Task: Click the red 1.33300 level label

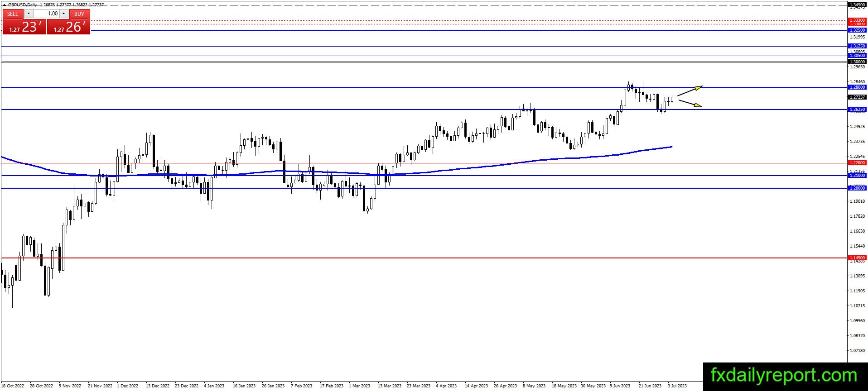Action: pos(857,20)
